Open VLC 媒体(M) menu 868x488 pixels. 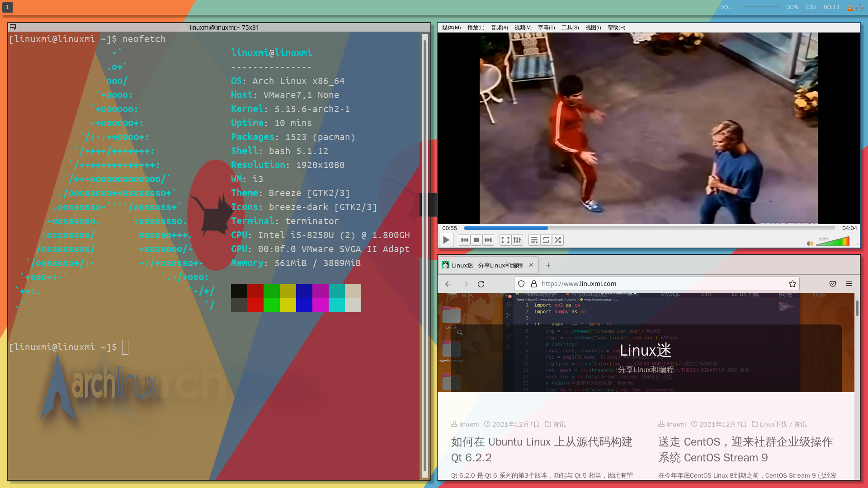[451, 28]
